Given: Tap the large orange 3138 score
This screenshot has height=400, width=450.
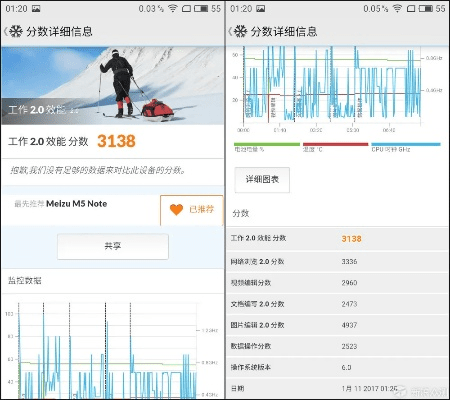Looking at the screenshot, I should (x=116, y=141).
